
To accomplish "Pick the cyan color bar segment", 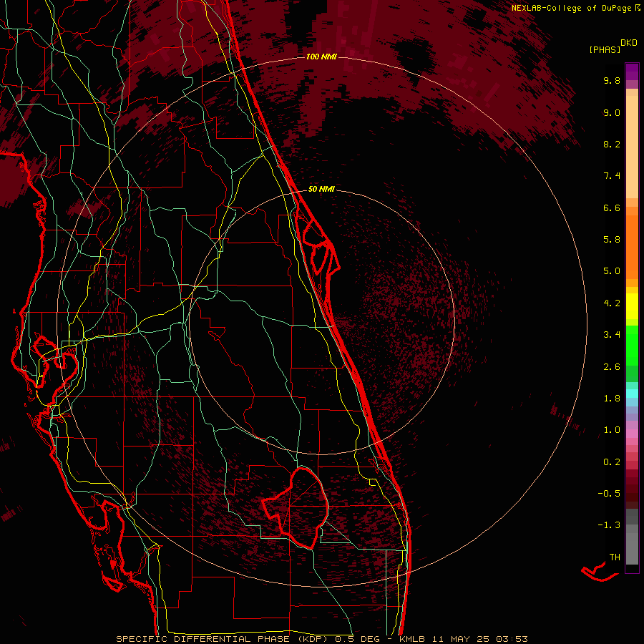I will tap(632, 394).
